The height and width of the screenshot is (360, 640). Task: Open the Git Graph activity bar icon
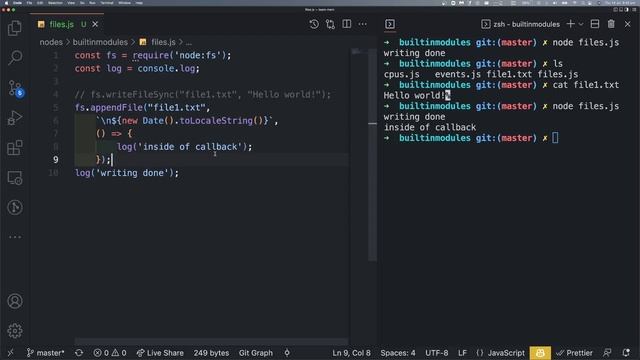[x=15, y=207]
